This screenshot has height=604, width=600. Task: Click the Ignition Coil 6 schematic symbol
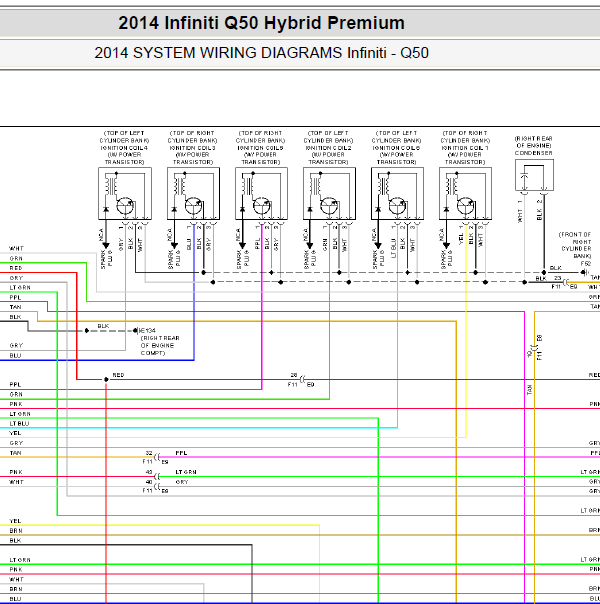[x=397, y=193]
